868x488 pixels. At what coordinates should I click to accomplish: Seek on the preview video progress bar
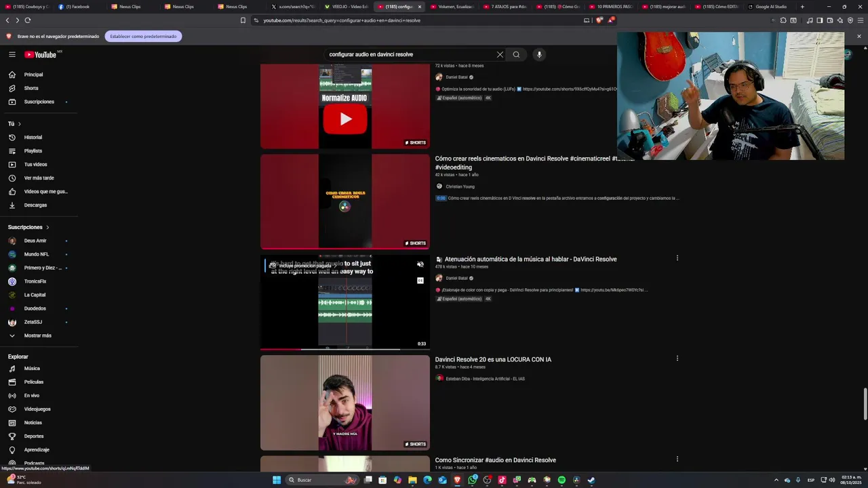coord(345,349)
